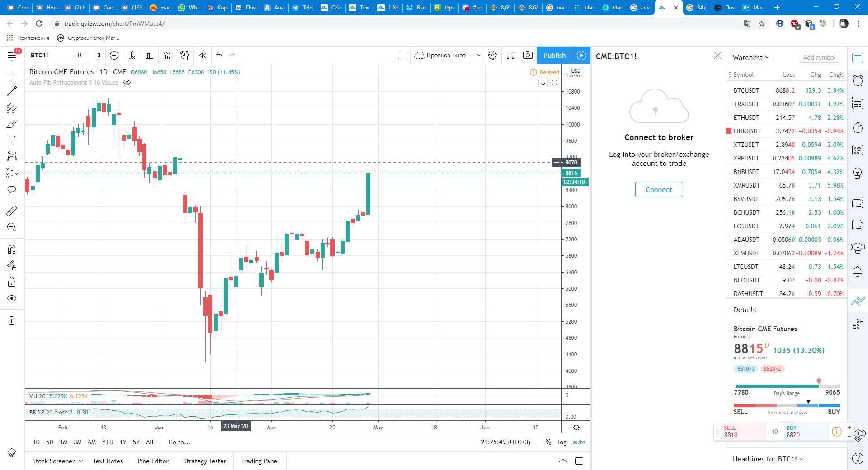Click the Go to... date button
Screen dimensions: 868x470
click(179, 442)
